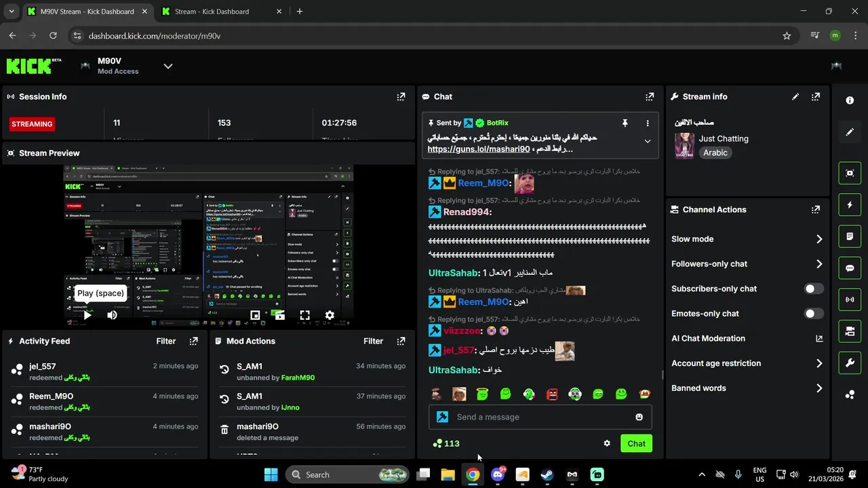Toggle lightning activity icon in right sidebar
Viewport: 868px width, 488px height.
(850, 205)
